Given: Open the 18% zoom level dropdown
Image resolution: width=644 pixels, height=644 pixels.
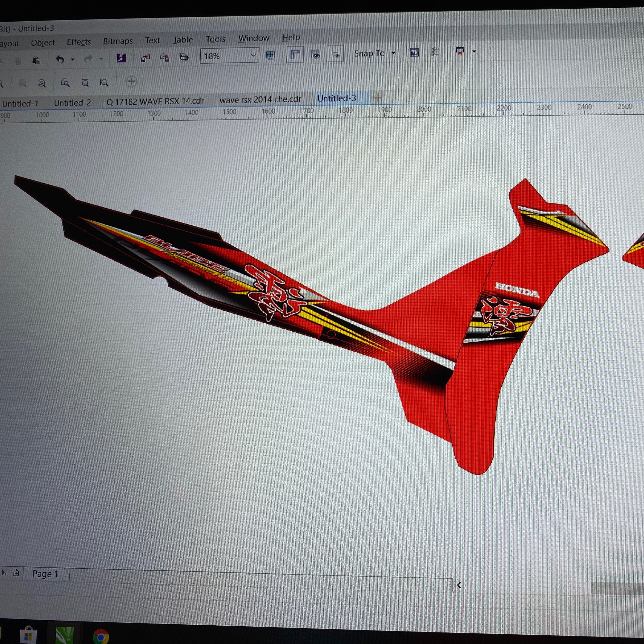Looking at the screenshot, I should pos(253,55).
